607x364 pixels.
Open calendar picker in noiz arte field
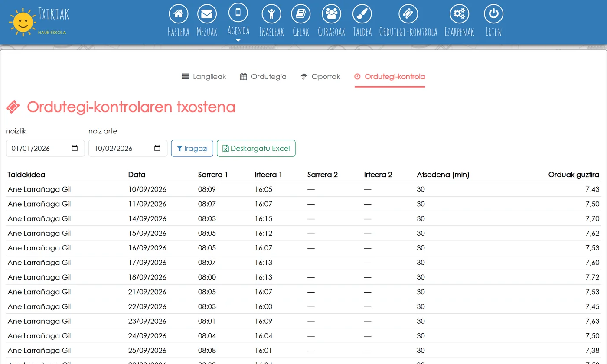click(157, 148)
